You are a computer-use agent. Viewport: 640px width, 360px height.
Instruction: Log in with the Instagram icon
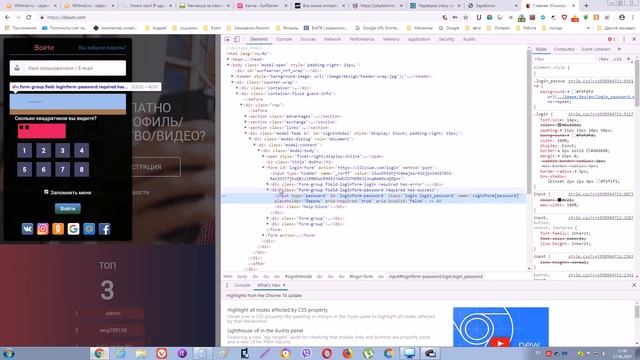[x=42, y=229]
